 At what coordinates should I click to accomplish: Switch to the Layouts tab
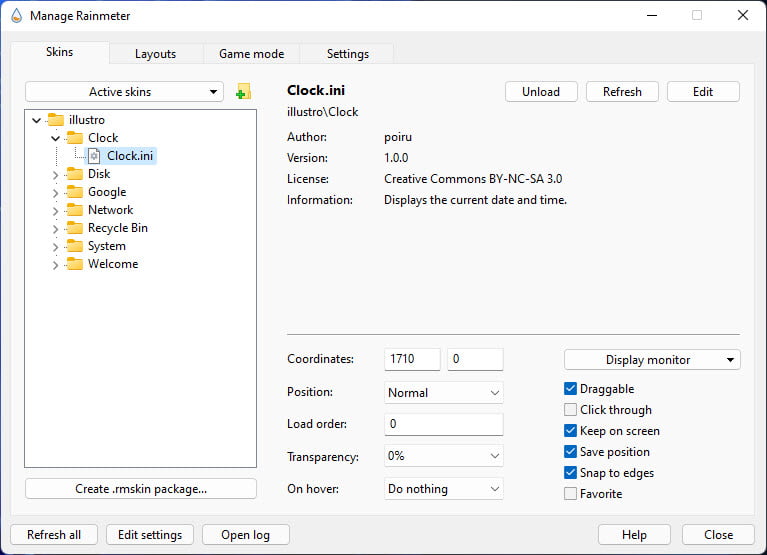pyautogui.click(x=156, y=54)
